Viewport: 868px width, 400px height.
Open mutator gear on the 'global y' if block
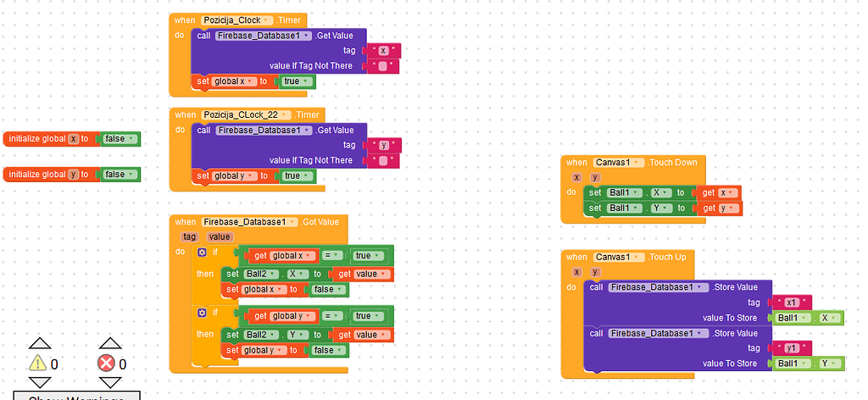[202, 314]
